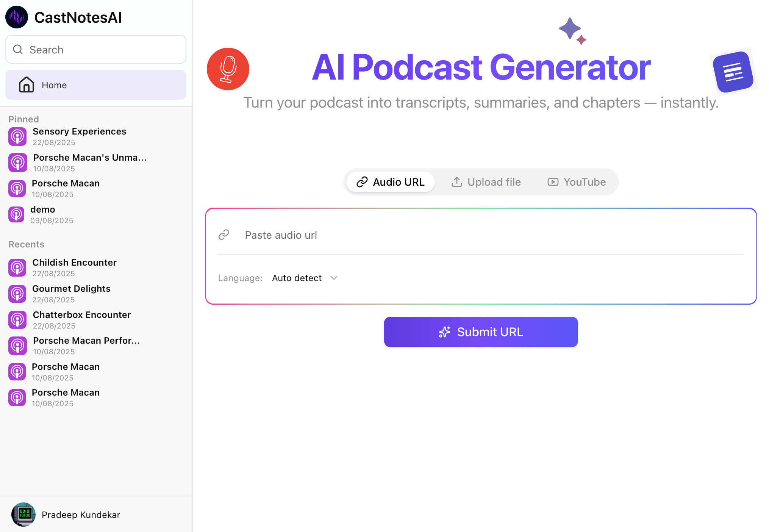The height and width of the screenshot is (532, 769).
Task: Expand the Auto detect language dropdown
Action: pyautogui.click(x=297, y=278)
